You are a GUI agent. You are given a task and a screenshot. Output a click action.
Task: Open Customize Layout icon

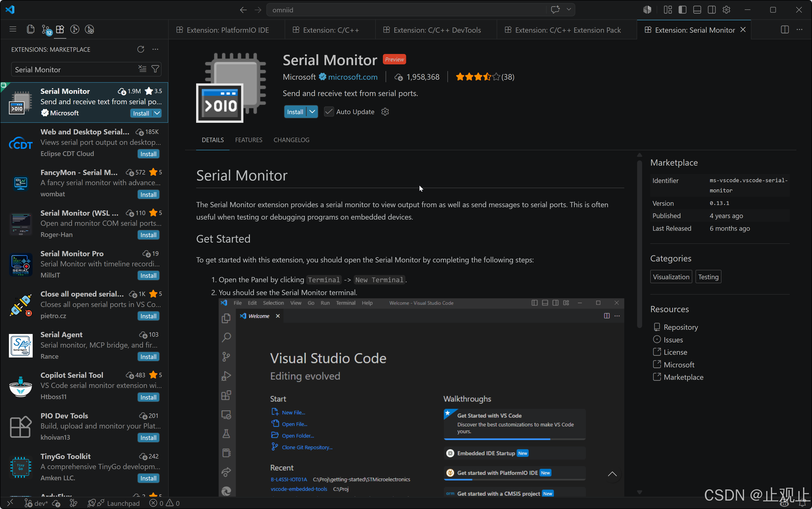pos(668,10)
